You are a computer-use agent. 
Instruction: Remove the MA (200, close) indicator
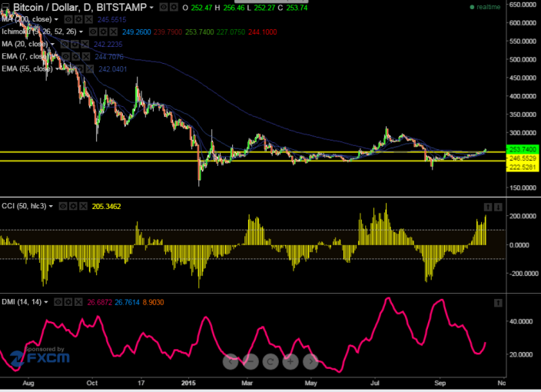(88, 19)
